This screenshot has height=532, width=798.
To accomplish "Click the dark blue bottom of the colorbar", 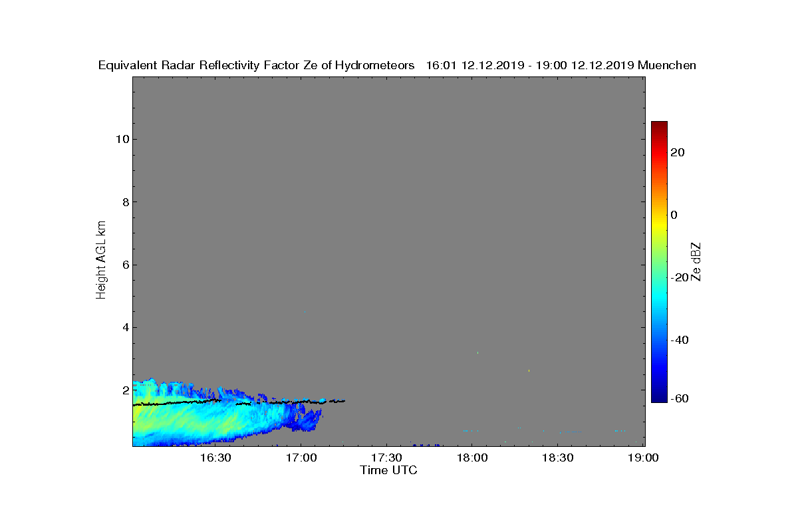I will pyautogui.click(x=659, y=398).
